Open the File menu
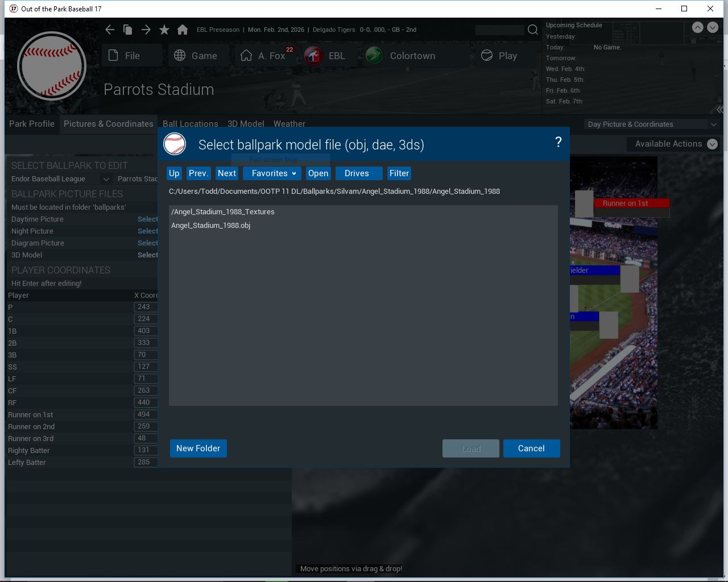Screen dimensions: 728x582 click(132, 56)
